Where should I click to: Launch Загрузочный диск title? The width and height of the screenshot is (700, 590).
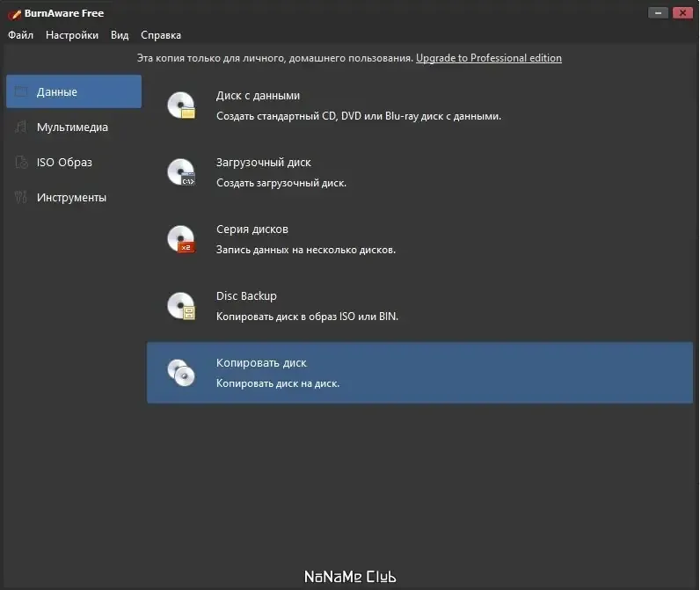264,163
